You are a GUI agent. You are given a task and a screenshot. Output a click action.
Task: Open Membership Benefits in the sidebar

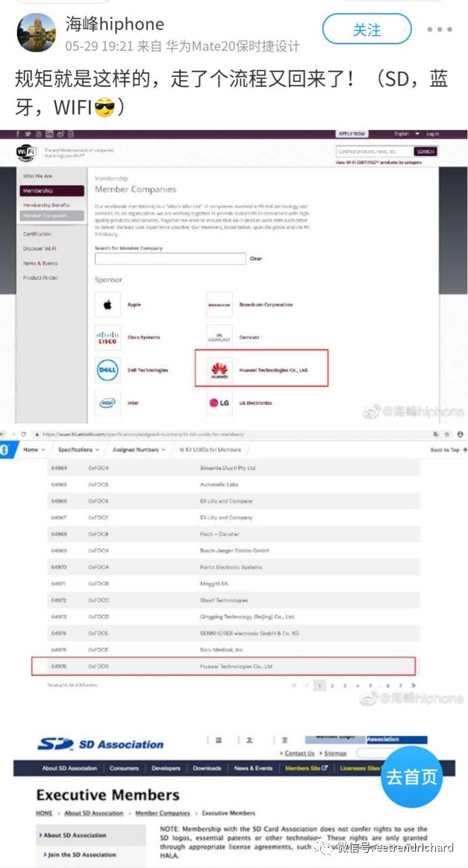click(x=46, y=204)
